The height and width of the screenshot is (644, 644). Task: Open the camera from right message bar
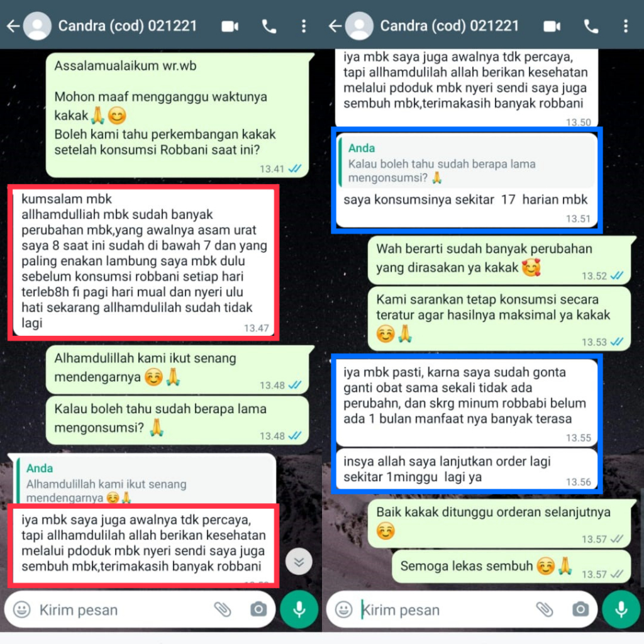(x=580, y=609)
